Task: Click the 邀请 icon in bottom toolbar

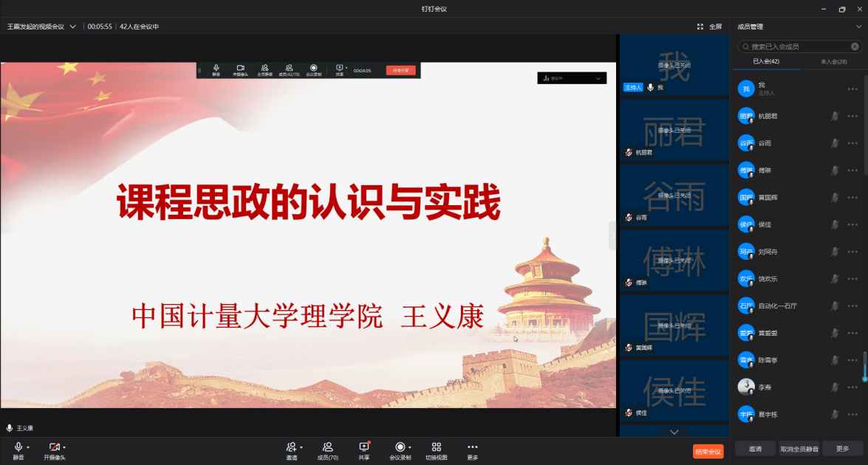Action: pyautogui.click(x=291, y=447)
